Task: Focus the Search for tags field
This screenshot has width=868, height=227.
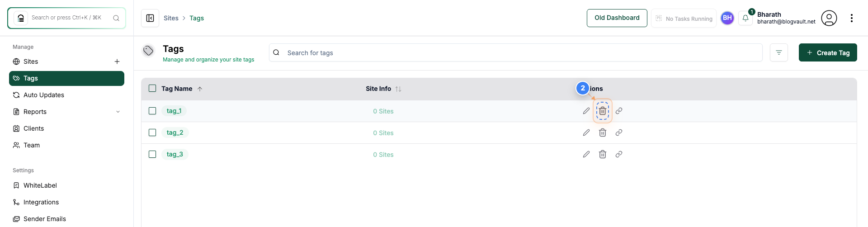Action: [516, 52]
